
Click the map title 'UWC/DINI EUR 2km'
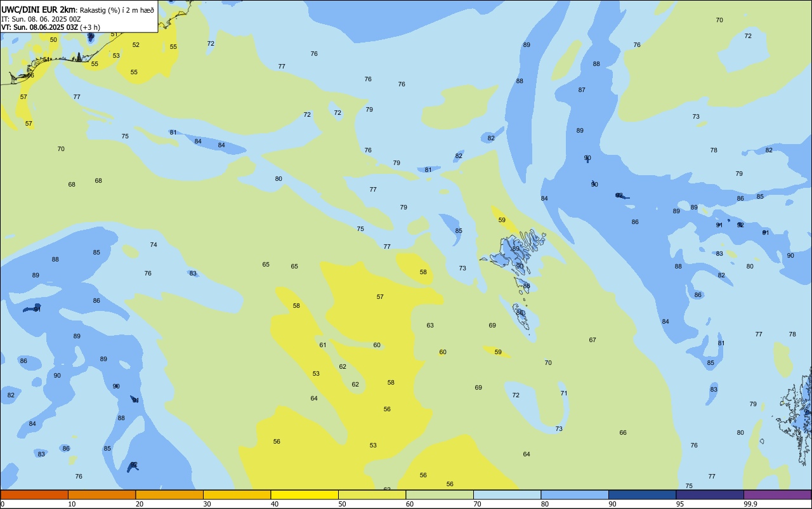[x=39, y=10]
